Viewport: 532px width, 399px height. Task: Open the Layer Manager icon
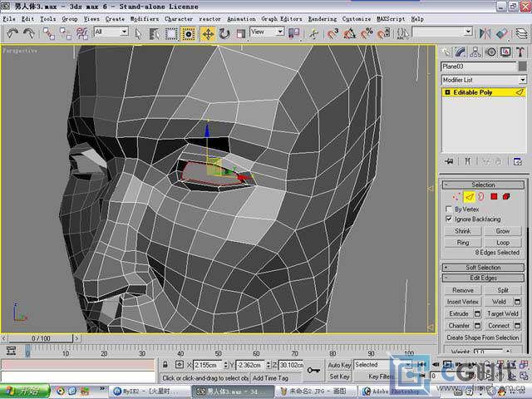(521, 33)
